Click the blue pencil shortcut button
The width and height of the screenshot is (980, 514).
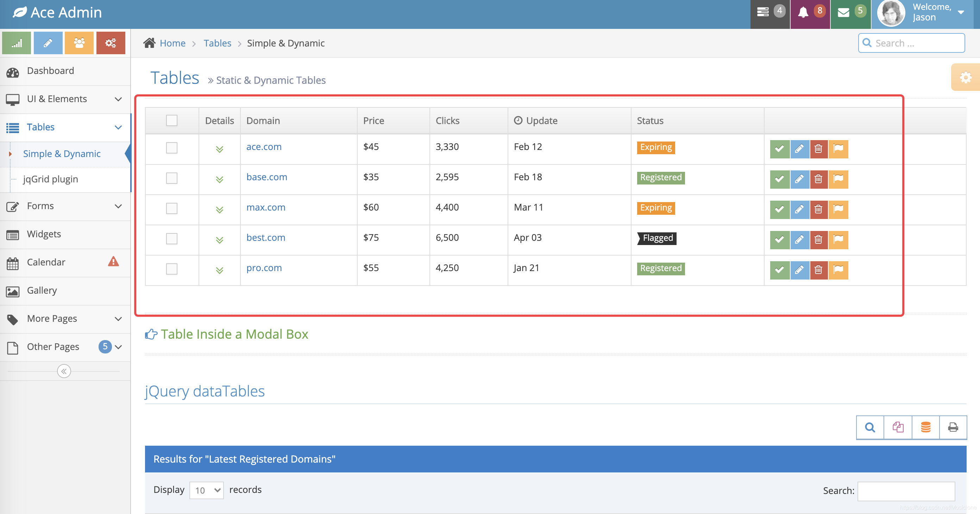point(48,43)
